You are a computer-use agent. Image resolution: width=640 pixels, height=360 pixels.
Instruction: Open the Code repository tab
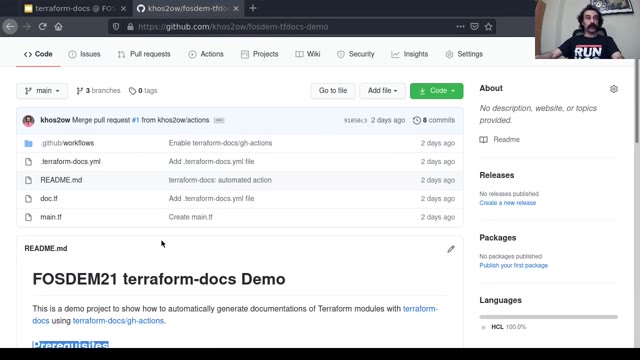coord(38,54)
